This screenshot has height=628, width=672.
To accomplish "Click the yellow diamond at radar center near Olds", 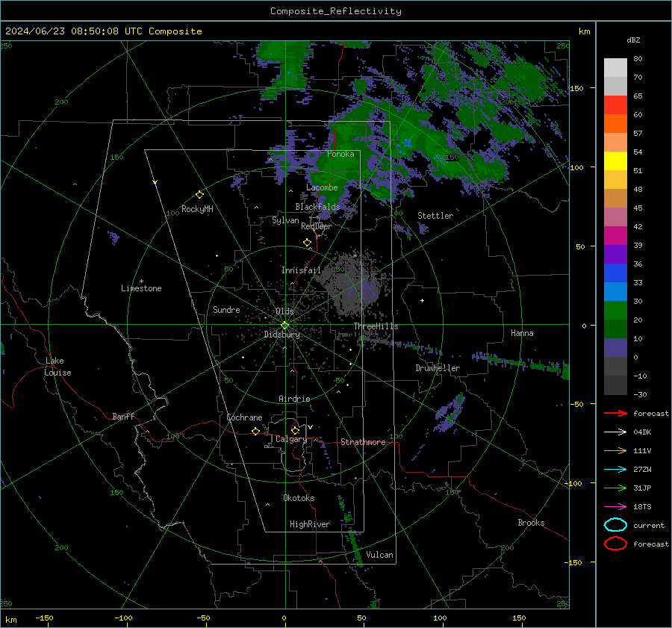I will [x=284, y=326].
